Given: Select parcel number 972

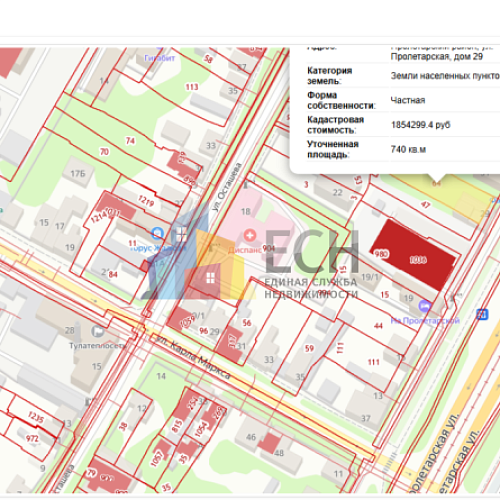Looking at the screenshot, I should point(32,438).
